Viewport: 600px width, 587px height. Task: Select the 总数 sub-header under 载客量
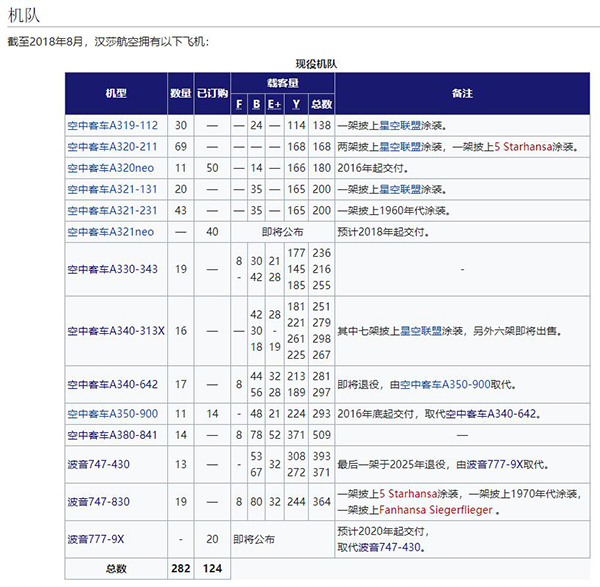(x=321, y=104)
